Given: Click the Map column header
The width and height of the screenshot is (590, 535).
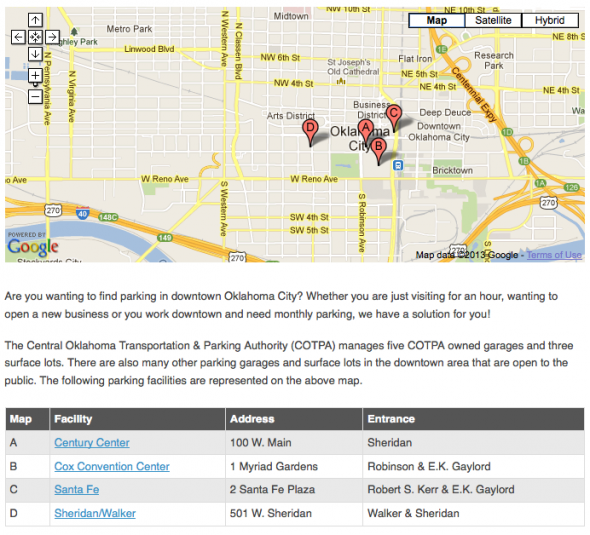Looking at the screenshot, I should (x=27, y=419).
